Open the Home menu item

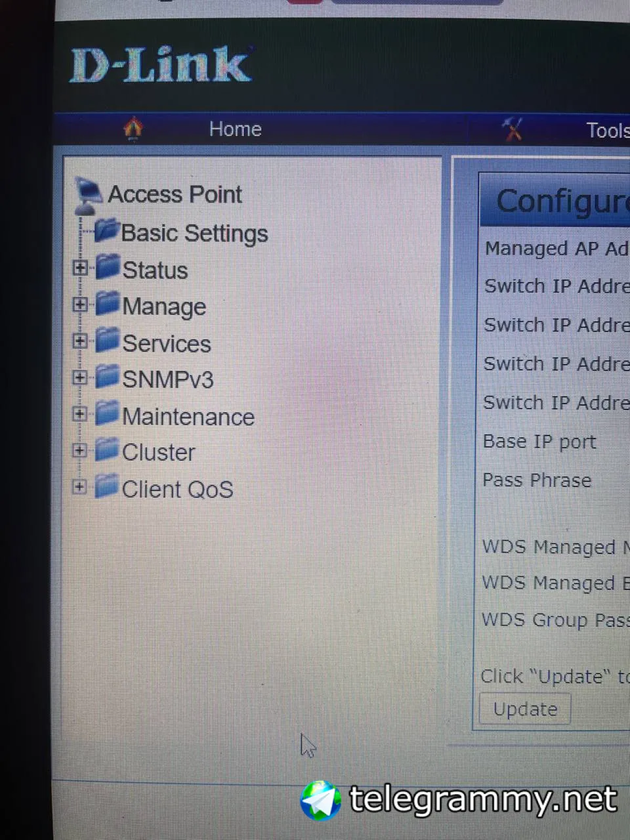tap(235, 129)
